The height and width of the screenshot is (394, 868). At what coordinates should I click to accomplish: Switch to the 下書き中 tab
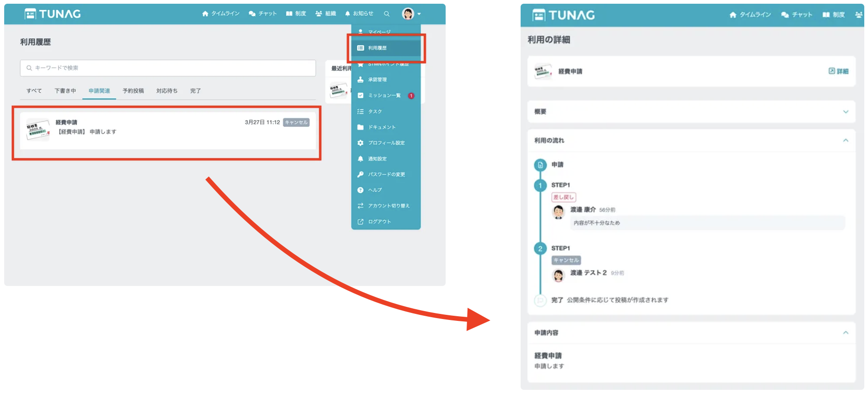[x=65, y=91]
